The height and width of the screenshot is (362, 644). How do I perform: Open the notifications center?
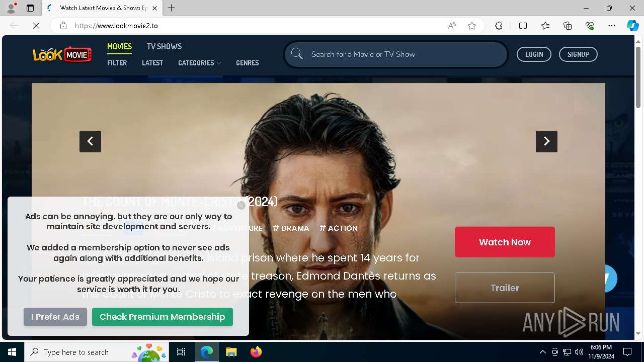pyautogui.click(x=627, y=352)
